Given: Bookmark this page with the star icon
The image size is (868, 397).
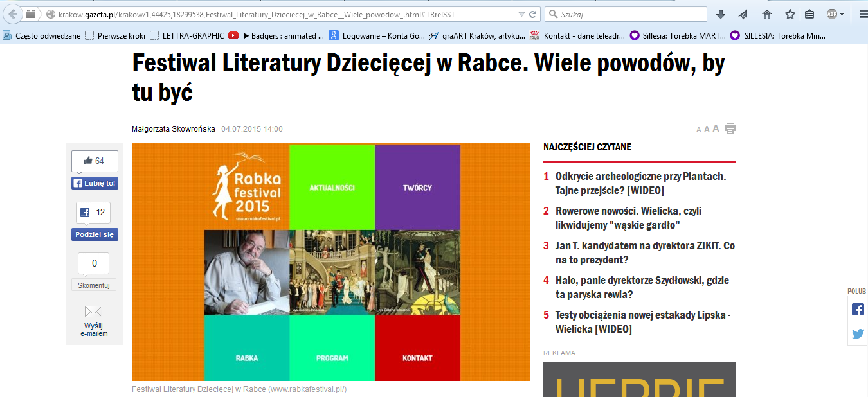Looking at the screenshot, I should (x=790, y=14).
